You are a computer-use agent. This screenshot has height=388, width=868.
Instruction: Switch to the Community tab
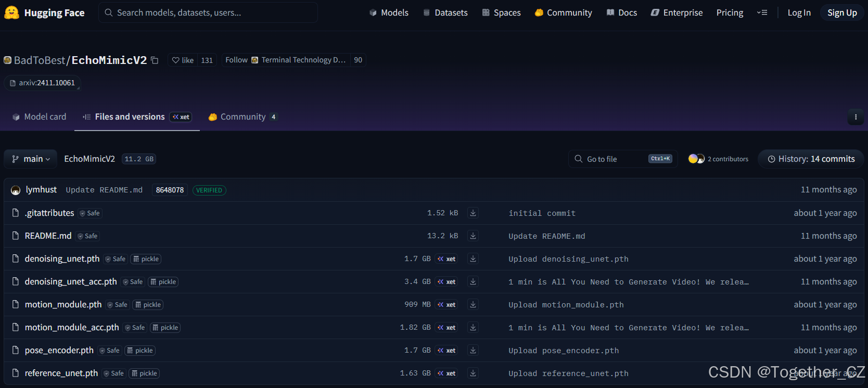243,117
